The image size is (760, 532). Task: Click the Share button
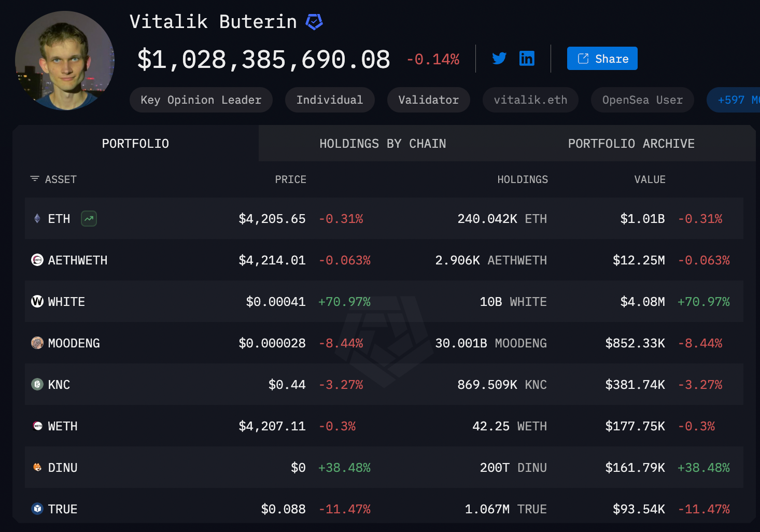[602, 58]
